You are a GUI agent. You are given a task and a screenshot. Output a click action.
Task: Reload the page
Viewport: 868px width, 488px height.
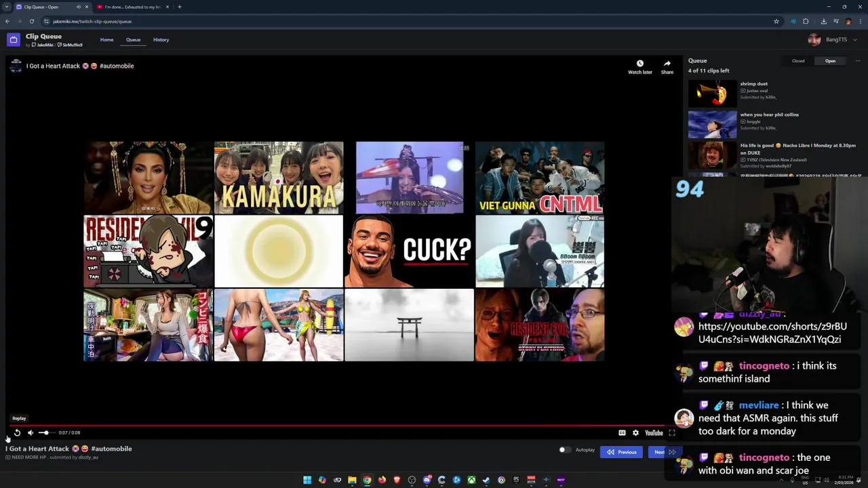tap(31, 21)
